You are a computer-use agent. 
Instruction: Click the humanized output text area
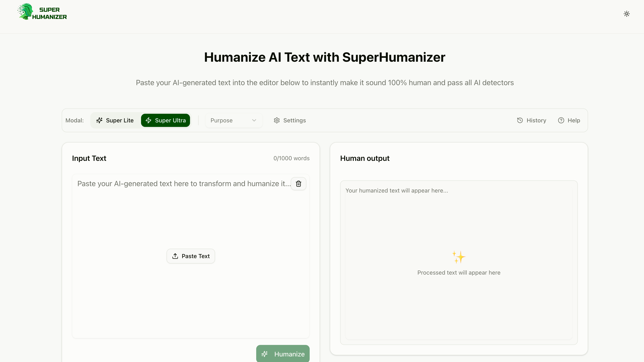point(459,225)
